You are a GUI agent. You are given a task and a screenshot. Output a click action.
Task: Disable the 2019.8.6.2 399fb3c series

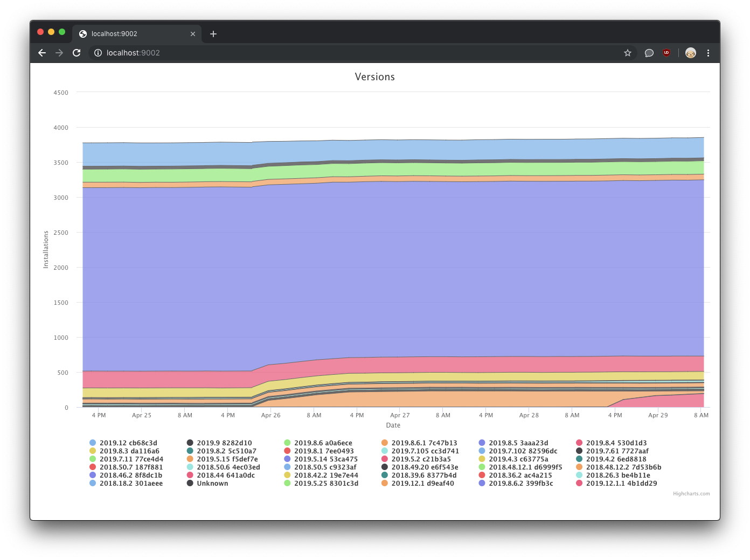click(x=516, y=484)
